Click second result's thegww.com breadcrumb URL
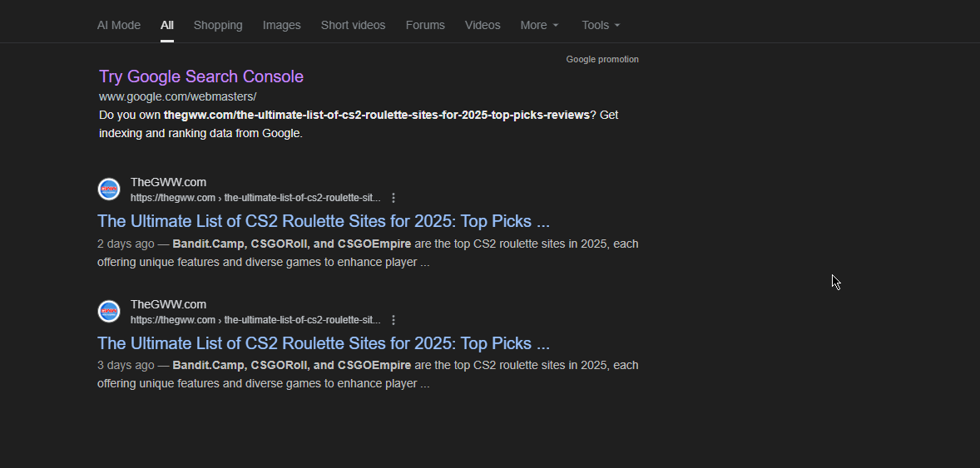The image size is (980, 468). [255, 320]
